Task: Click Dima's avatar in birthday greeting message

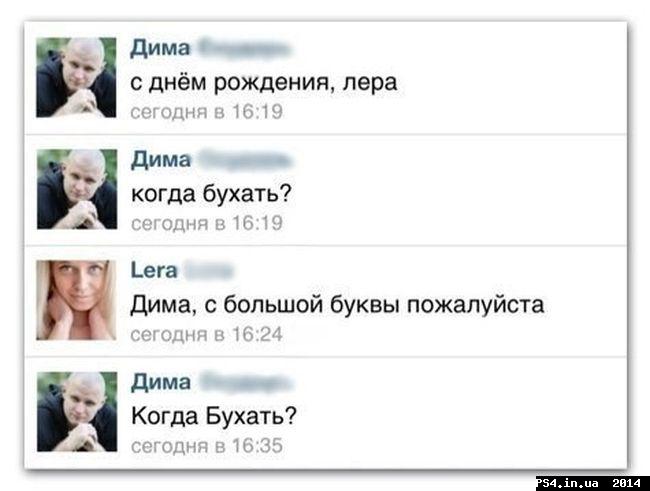Action: (x=76, y=78)
